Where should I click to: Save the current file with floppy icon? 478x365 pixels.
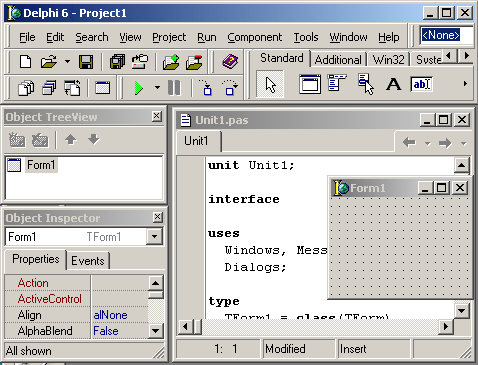coord(86,62)
